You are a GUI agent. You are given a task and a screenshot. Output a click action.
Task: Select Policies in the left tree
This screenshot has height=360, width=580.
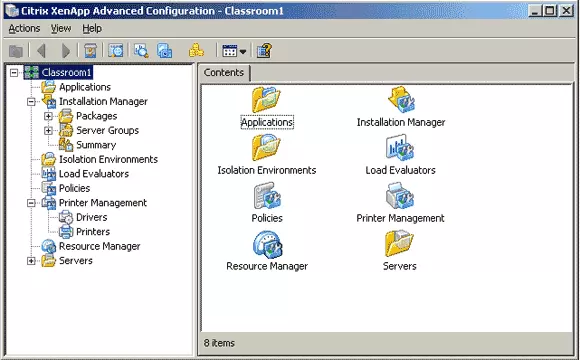74,188
